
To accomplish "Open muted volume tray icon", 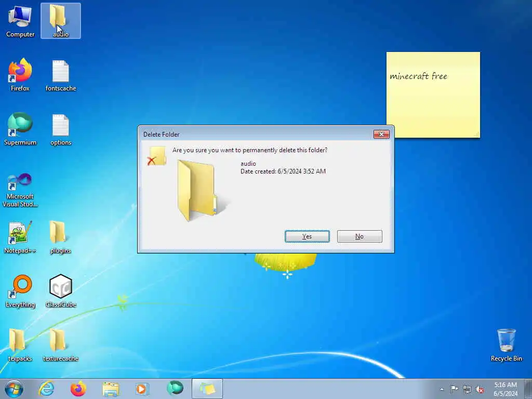I will pos(480,389).
